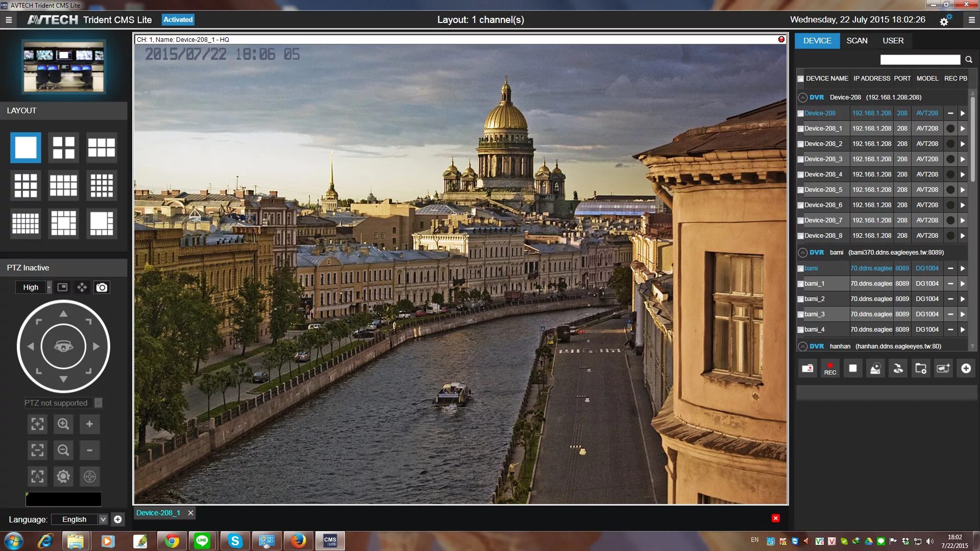Open the SCAN tab in device panel

click(857, 40)
